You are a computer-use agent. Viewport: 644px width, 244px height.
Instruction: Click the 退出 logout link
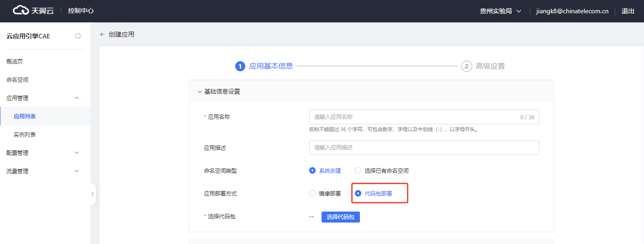628,11
